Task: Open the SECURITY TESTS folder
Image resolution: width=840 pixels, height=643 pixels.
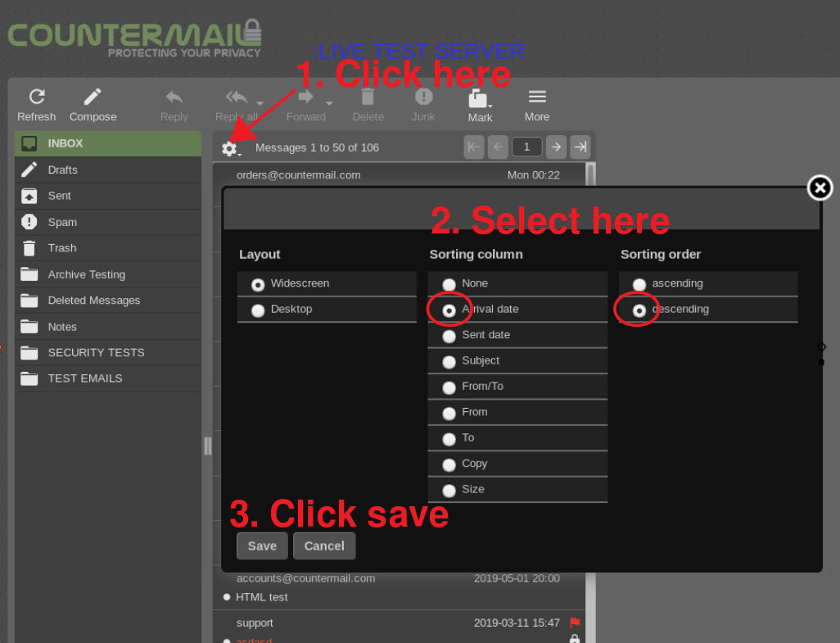Action: [x=96, y=352]
